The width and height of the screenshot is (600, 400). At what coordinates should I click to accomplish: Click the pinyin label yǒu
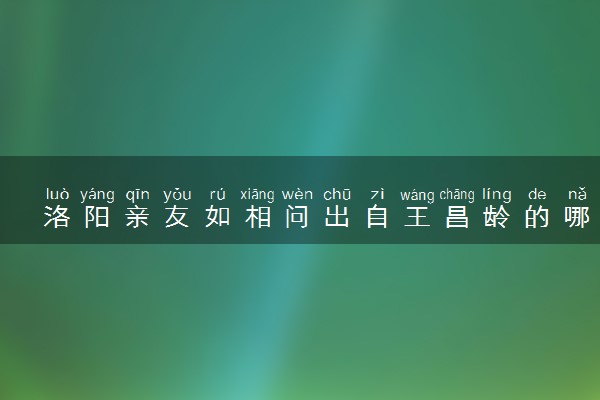click(x=177, y=195)
